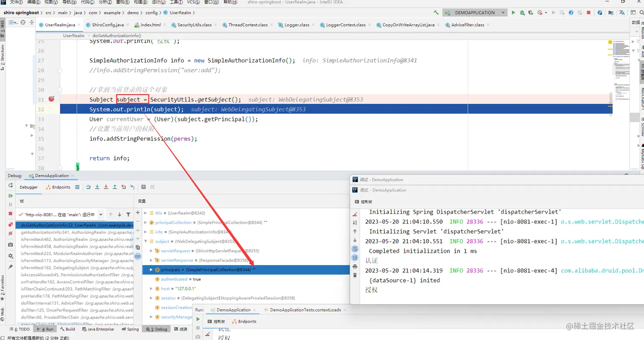Close the UserRealm.java tab
The height and width of the screenshot is (340, 644).
pyautogui.click(x=79, y=25)
